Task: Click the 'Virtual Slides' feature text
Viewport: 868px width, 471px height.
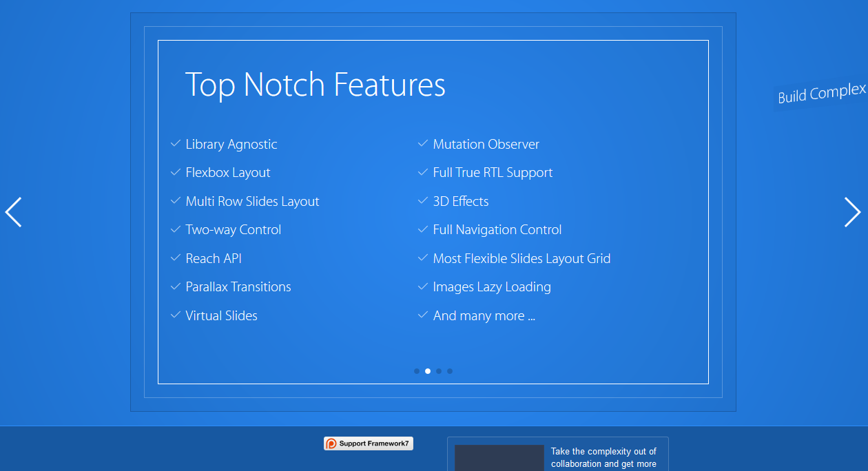Action: 222,316
